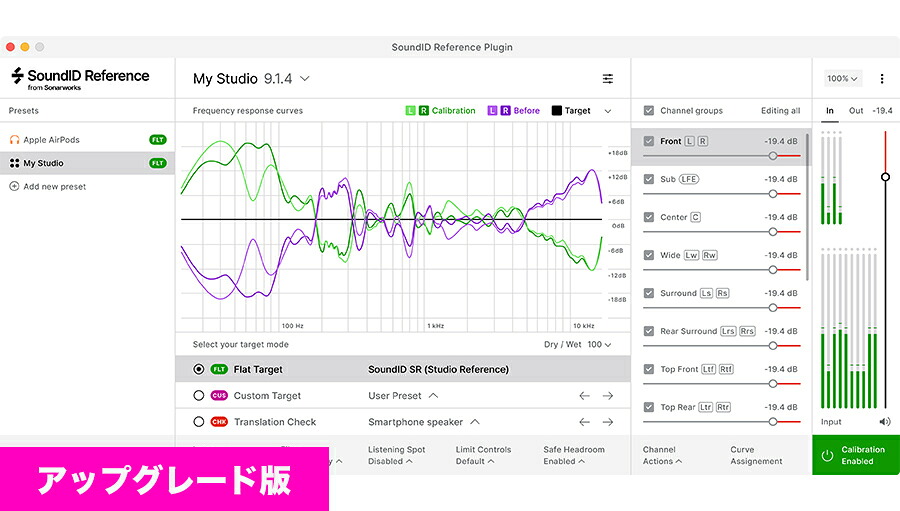The height and width of the screenshot is (511, 900).
Task: Expand Channel Actions menu
Action: (x=662, y=455)
